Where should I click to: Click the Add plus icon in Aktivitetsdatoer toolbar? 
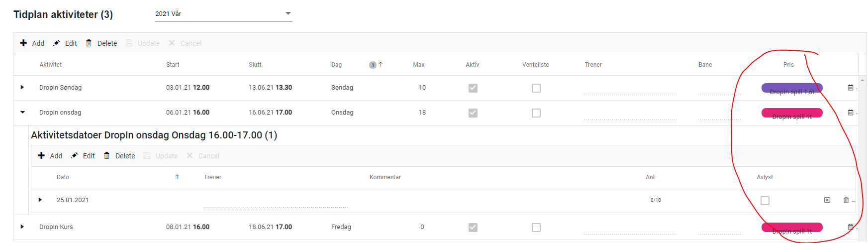tap(41, 156)
